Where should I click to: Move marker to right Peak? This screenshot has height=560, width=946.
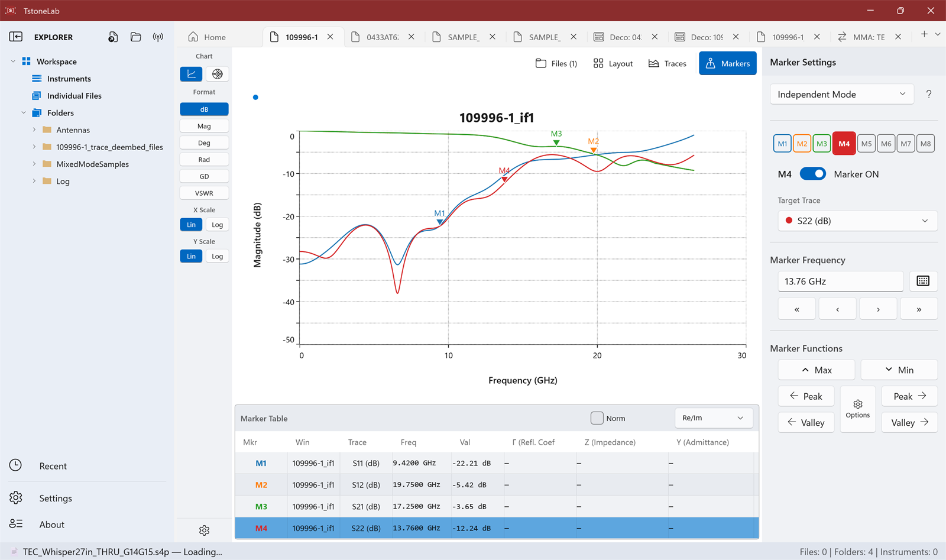click(909, 396)
